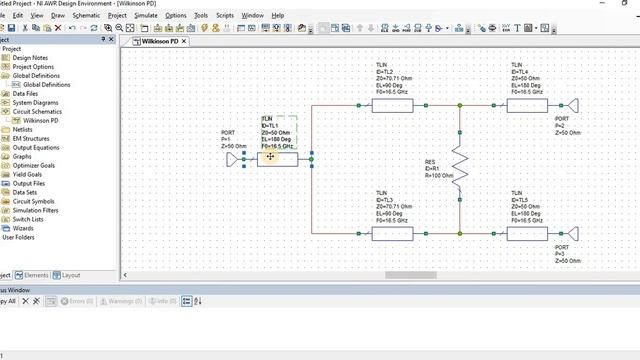The width and height of the screenshot is (640, 360).
Task: Select Output Equations tree item
Action: (x=36, y=148)
